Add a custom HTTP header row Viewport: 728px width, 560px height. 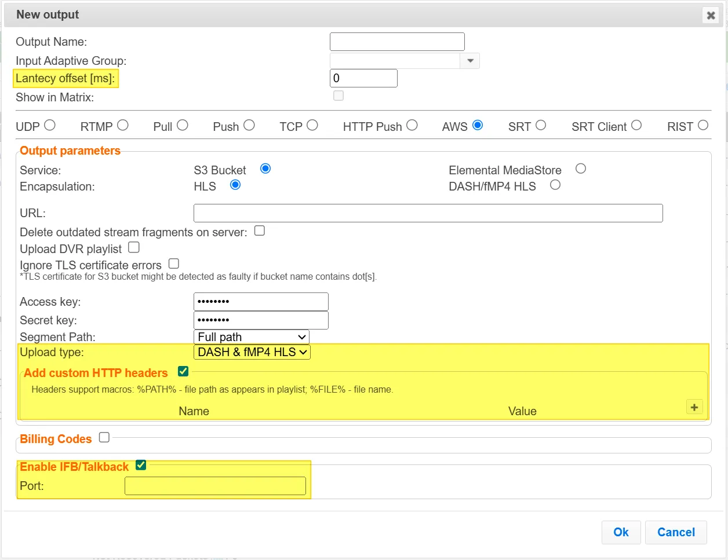click(x=694, y=407)
